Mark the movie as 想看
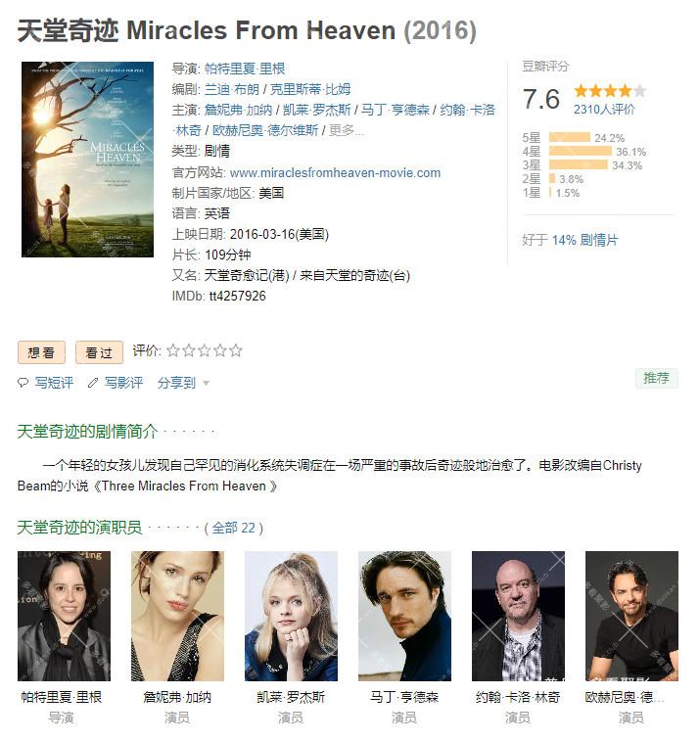Image resolution: width=700 pixels, height=741 pixels. click(x=41, y=352)
